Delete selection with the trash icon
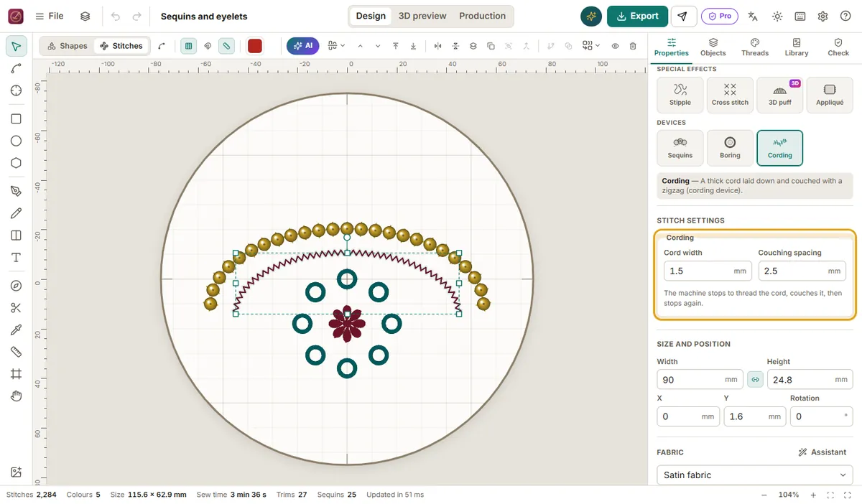The image size is (862, 504). point(633,46)
